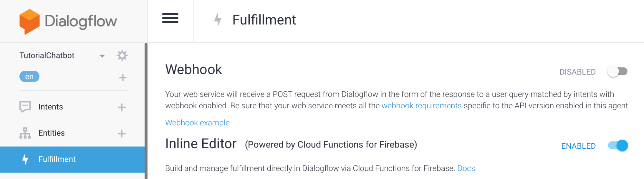Create new entity with plus icon

click(121, 133)
